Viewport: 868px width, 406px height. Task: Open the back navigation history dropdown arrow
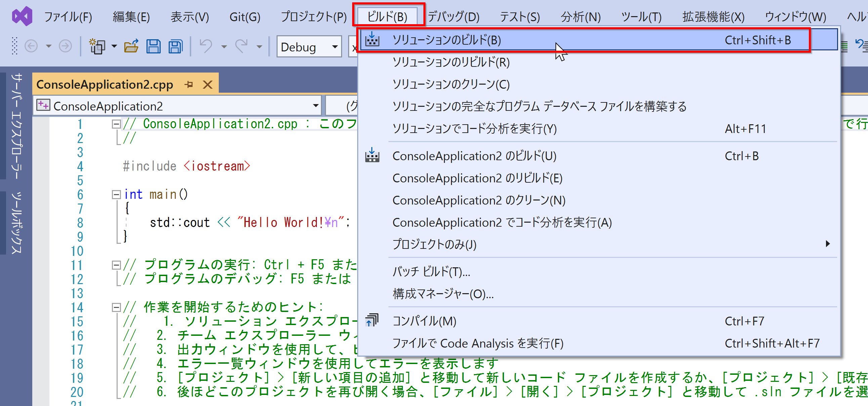[x=48, y=46]
